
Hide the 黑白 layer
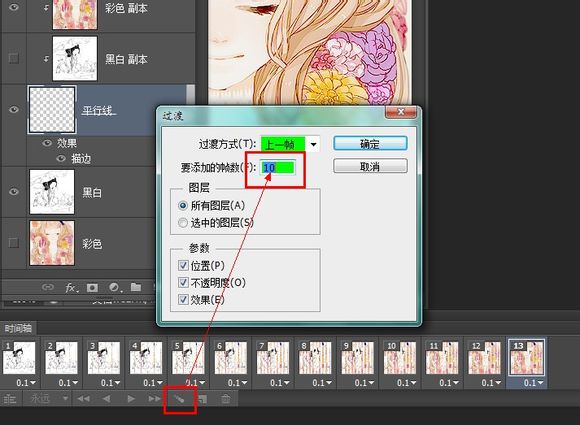14,192
